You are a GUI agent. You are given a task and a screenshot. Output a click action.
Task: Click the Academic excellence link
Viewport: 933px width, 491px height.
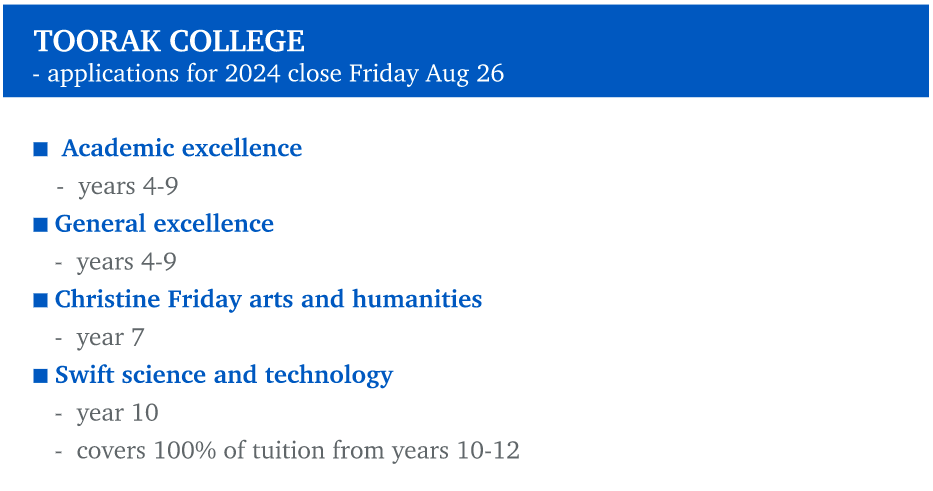click(181, 148)
